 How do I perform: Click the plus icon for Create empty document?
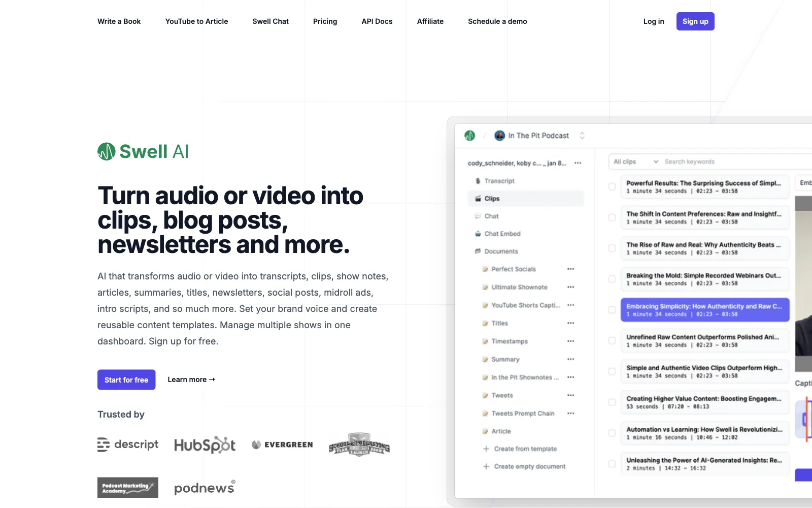486,466
